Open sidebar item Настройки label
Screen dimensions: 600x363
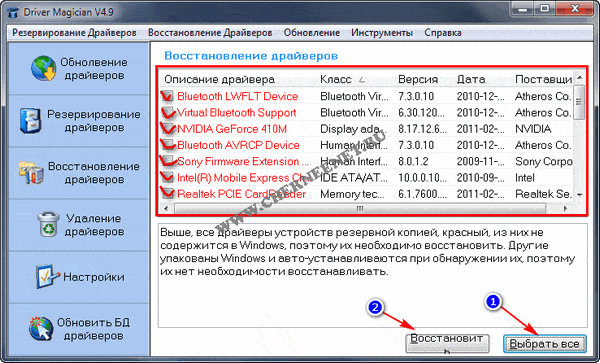tap(94, 277)
